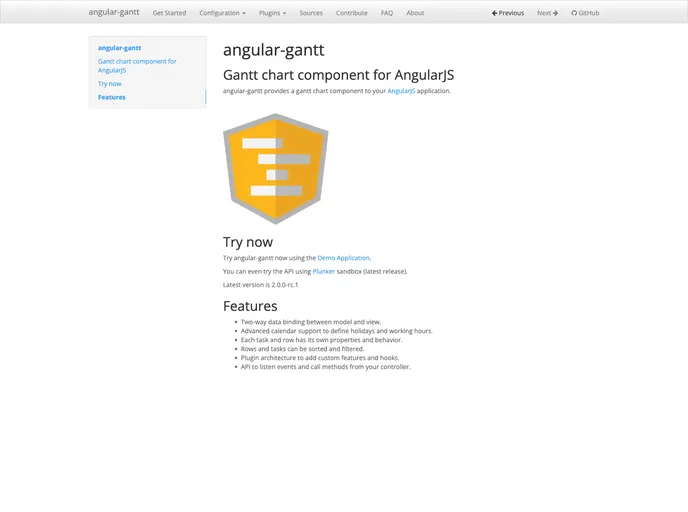The height and width of the screenshot is (512, 688).
Task: Click bullet 'Plugin architecture to add custom features'
Action: (x=320, y=358)
